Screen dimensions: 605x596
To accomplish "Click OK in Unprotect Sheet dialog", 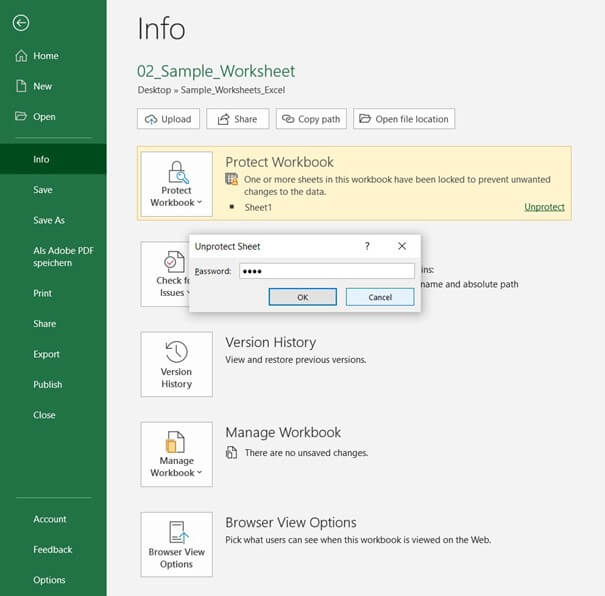I will click(302, 297).
